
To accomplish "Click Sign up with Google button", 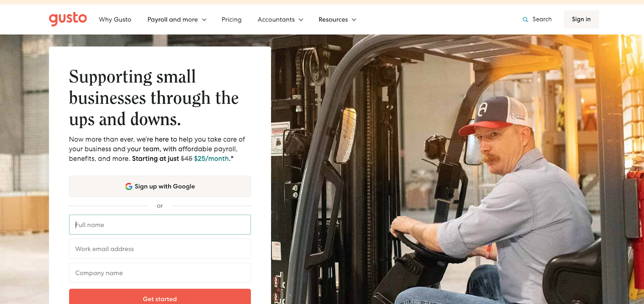I will coord(160,186).
